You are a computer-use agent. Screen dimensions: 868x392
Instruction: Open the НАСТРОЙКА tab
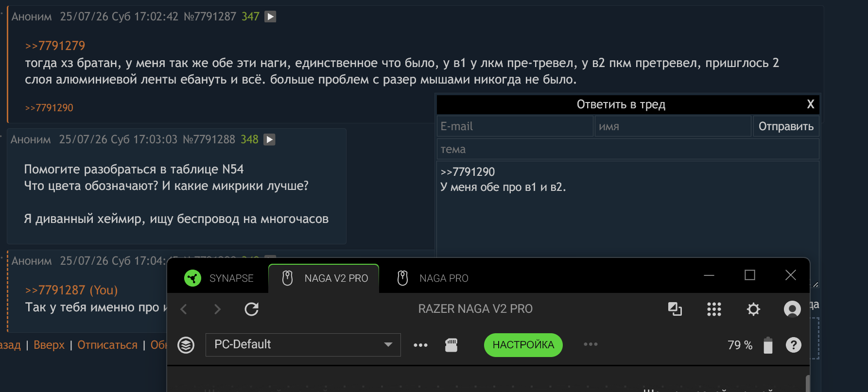click(x=523, y=345)
